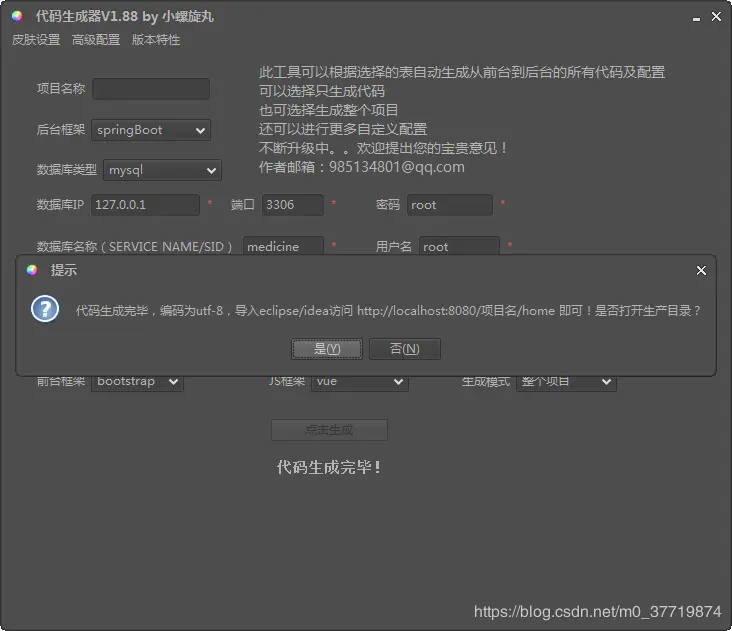This screenshot has width=732, height=631.
Task: Open the 生成模式 dropdown
Action: pos(566,382)
